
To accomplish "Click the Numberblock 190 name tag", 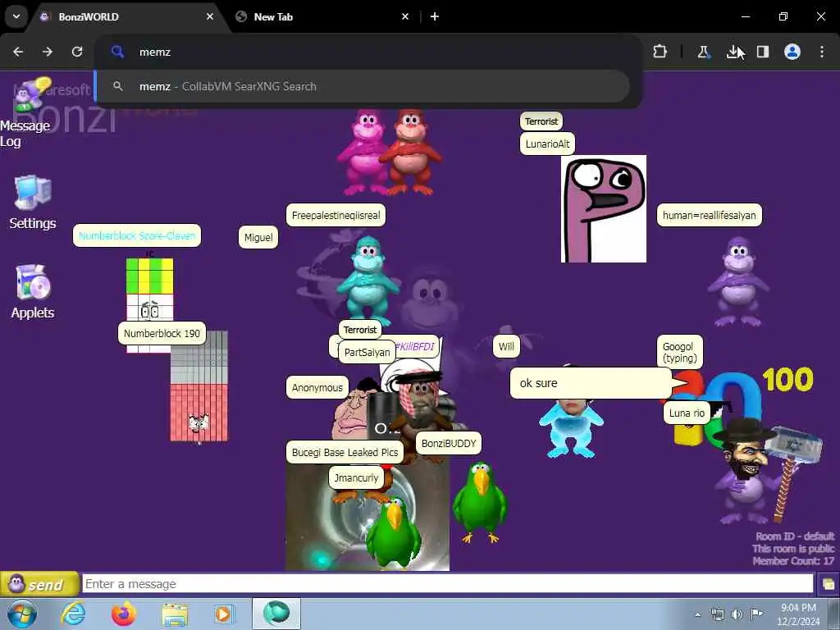I will pos(162,333).
